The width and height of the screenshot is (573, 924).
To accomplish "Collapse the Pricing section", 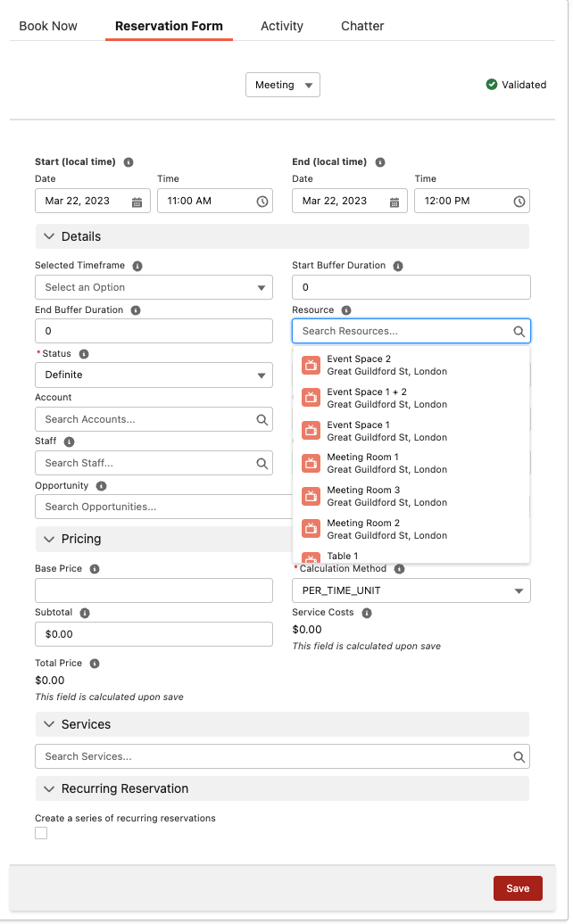I will click(x=48, y=540).
